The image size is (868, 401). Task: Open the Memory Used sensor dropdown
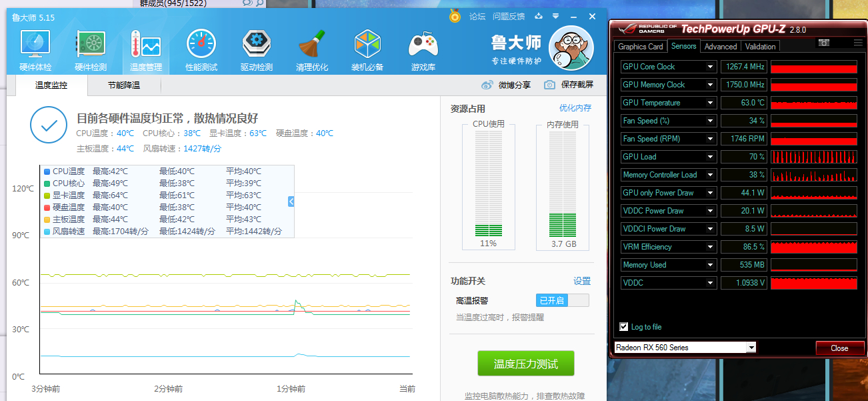[711, 265]
